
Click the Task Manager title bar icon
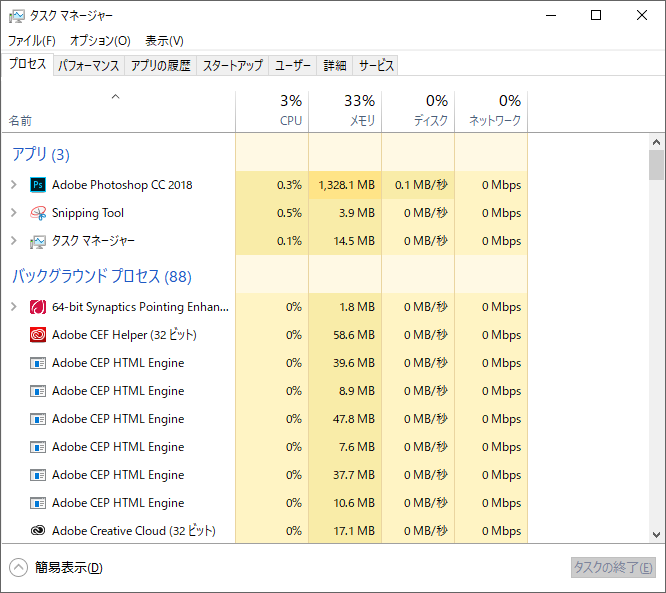click(x=16, y=16)
